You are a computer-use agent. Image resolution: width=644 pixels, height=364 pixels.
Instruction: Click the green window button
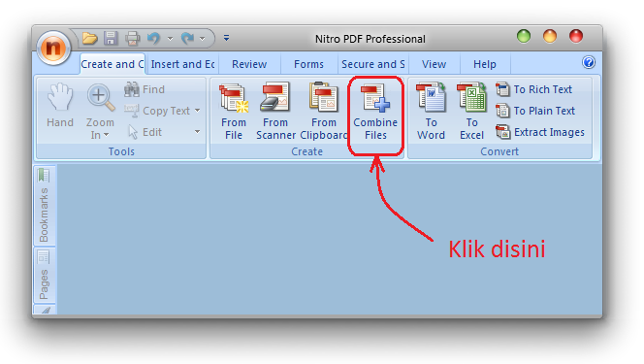(x=524, y=36)
